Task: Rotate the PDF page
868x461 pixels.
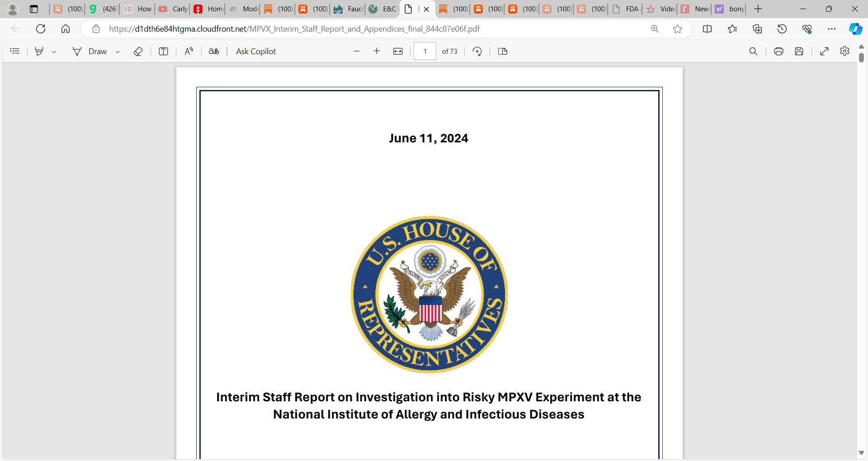Action: (x=477, y=52)
